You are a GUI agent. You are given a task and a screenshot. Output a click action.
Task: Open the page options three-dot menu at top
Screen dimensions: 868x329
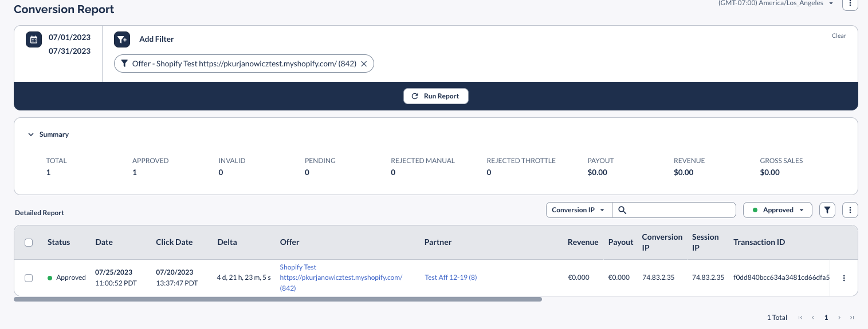(850, 3)
